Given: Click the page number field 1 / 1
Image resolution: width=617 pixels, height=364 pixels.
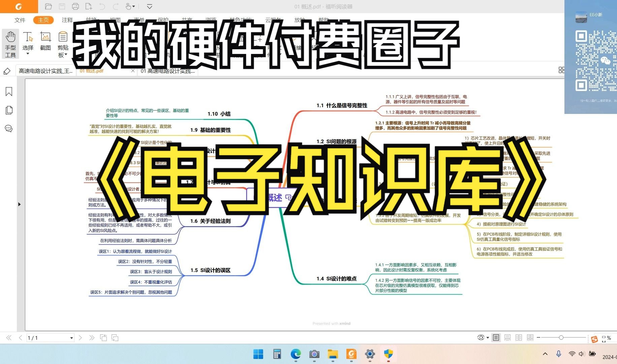Looking at the screenshot, I should [x=48, y=338].
